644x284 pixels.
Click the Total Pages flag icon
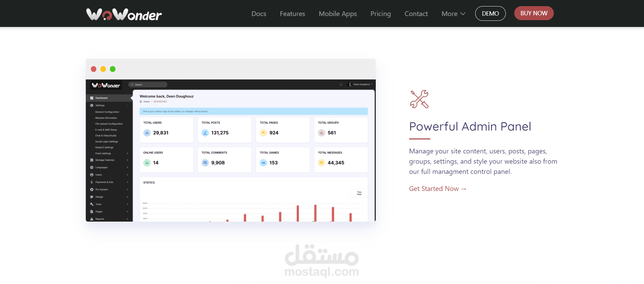(x=263, y=133)
